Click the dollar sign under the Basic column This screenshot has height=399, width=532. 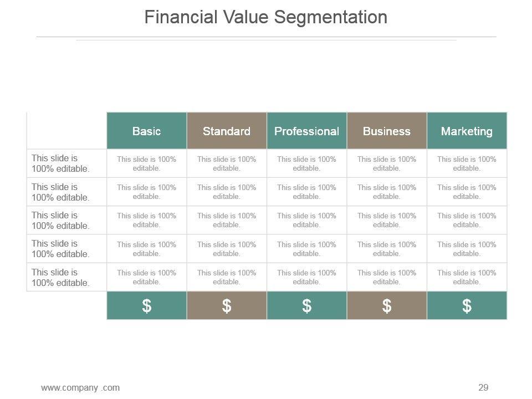[147, 306]
